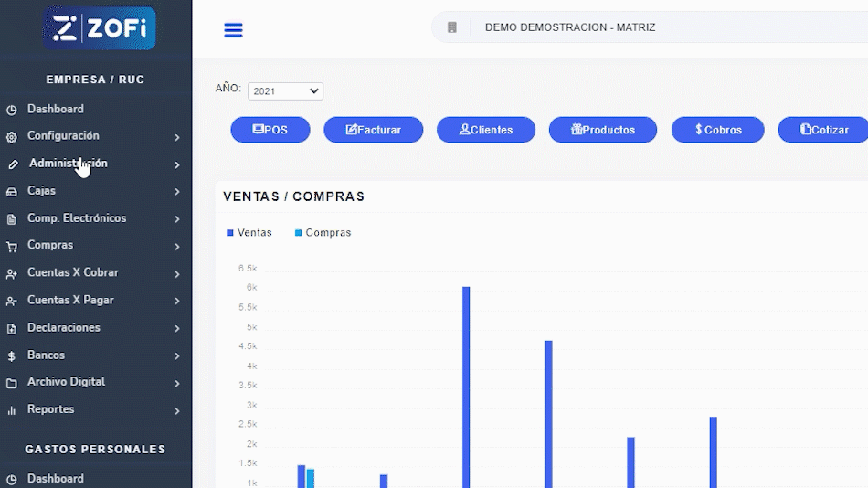The height and width of the screenshot is (488, 868).
Task: Open the AÑO year dropdown
Action: 285,91
